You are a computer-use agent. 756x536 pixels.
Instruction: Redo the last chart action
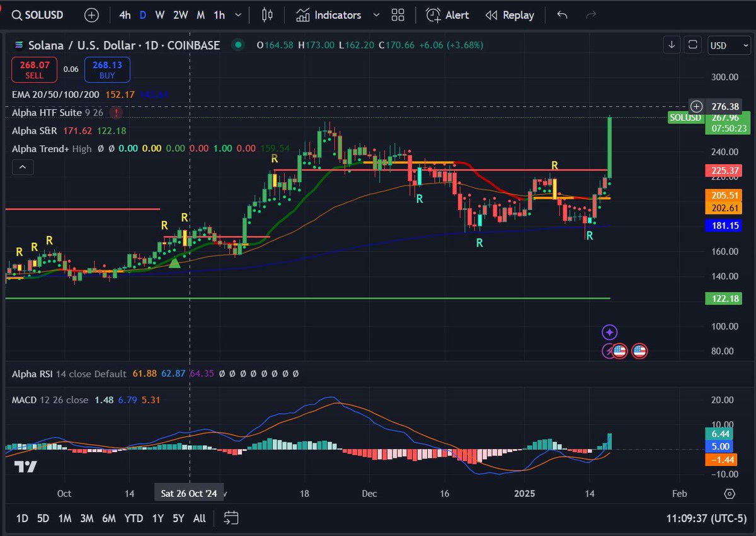pos(591,15)
